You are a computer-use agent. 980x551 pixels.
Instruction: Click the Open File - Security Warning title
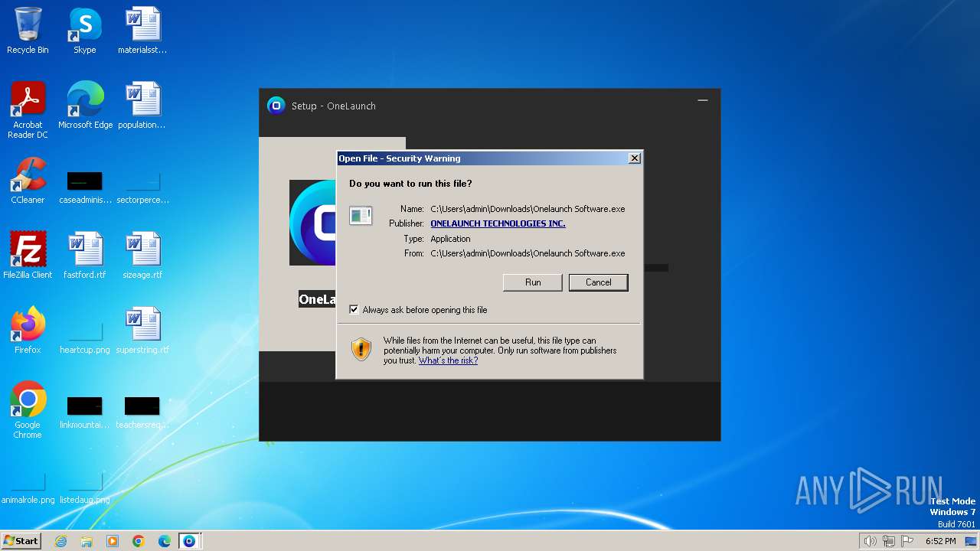pyautogui.click(x=400, y=158)
